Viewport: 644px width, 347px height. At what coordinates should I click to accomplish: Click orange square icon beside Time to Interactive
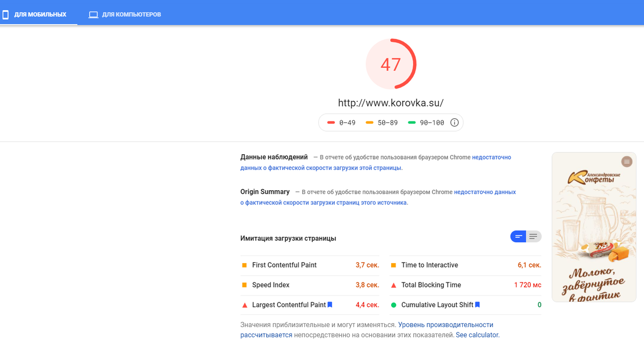(393, 265)
